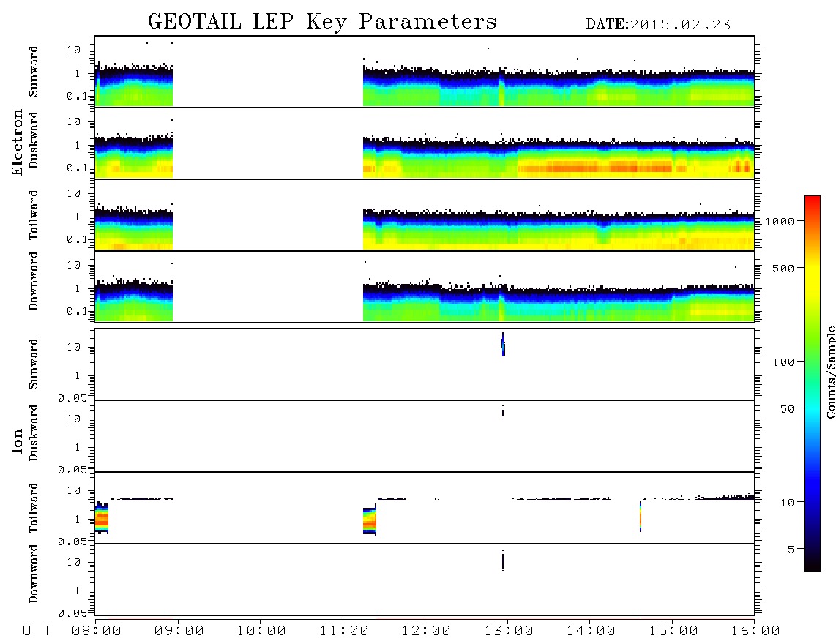Viewport: 836px width, 644px height.
Task: Click the 10 color bar tick label
Action: pos(787,503)
